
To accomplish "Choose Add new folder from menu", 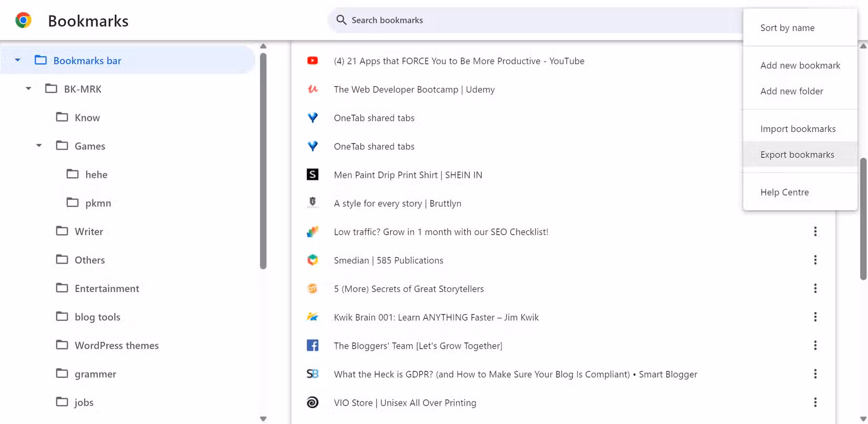I will click(x=800, y=91).
